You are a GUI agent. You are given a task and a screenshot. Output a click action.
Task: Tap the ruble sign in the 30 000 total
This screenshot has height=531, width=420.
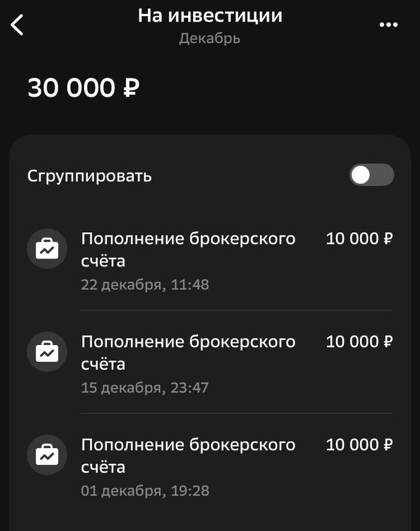131,89
